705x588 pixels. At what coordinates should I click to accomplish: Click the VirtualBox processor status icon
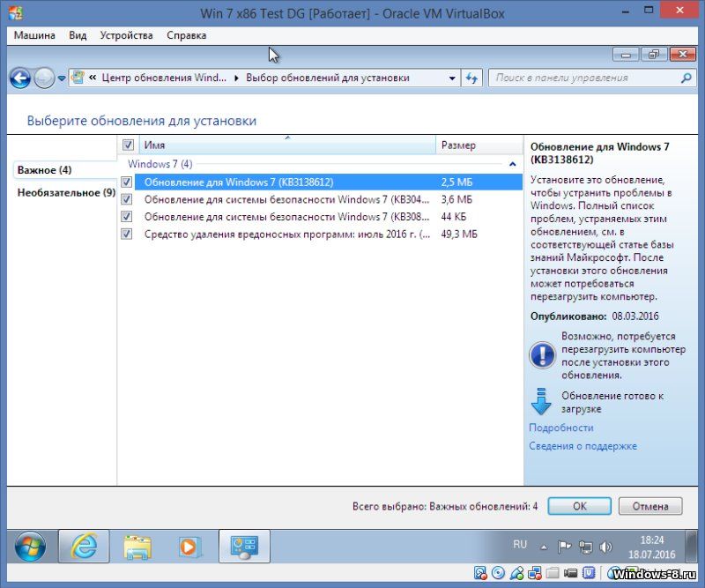589,573
